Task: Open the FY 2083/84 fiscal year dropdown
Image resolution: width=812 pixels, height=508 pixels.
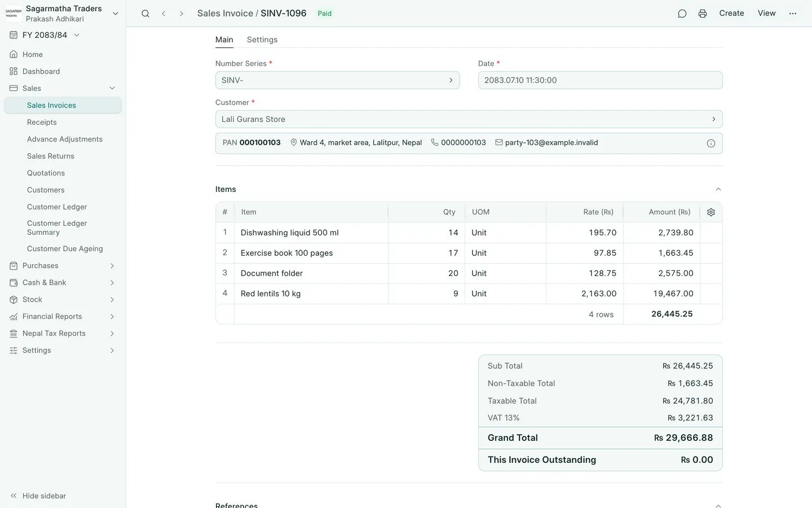Action: click(x=77, y=35)
